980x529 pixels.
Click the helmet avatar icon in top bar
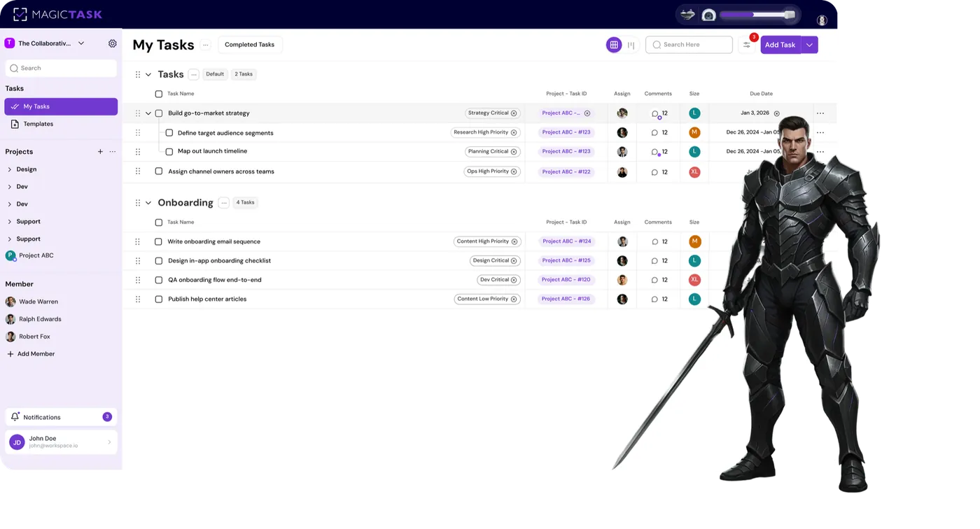(x=708, y=15)
